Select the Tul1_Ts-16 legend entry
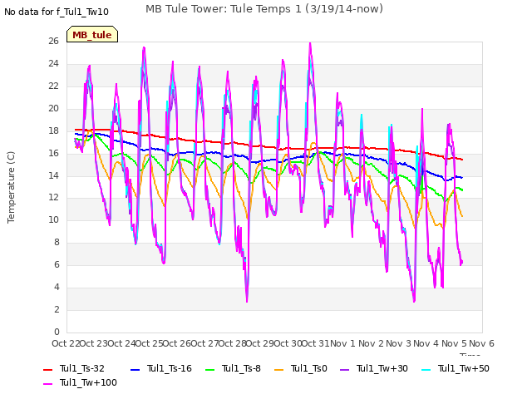The height and width of the screenshot is (399, 532). (161, 368)
